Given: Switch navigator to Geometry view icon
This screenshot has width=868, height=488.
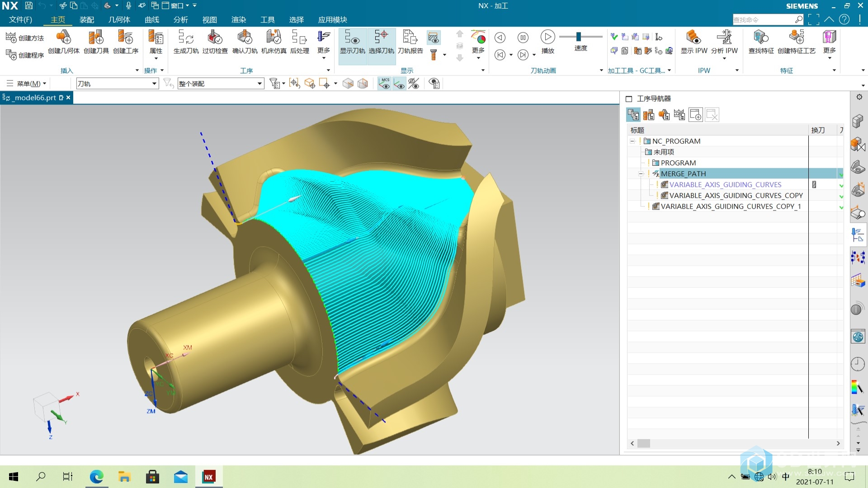Looking at the screenshot, I should coord(664,115).
